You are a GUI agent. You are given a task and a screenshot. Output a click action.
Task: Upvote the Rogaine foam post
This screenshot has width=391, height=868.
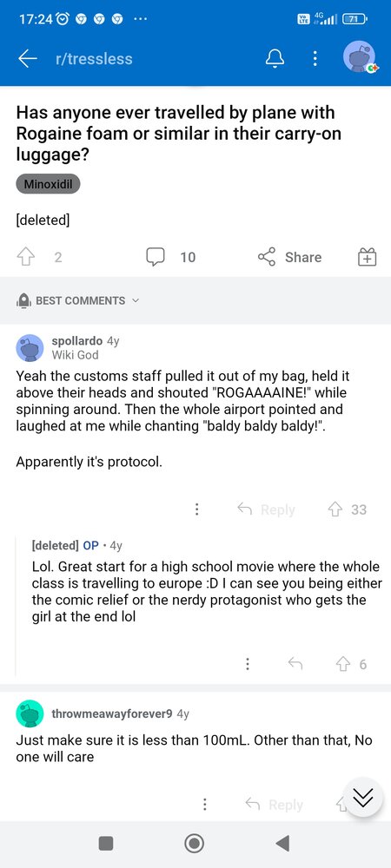pyautogui.click(x=25, y=257)
